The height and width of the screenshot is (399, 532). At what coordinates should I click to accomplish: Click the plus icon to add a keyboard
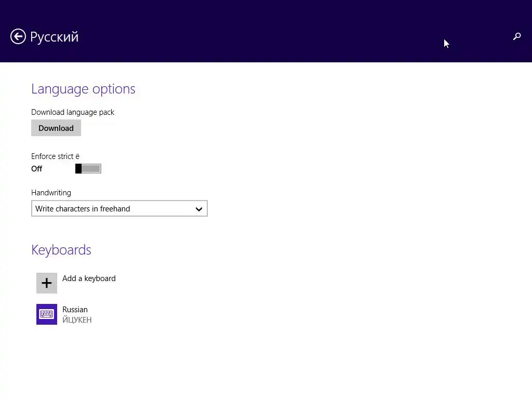pos(47,283)
